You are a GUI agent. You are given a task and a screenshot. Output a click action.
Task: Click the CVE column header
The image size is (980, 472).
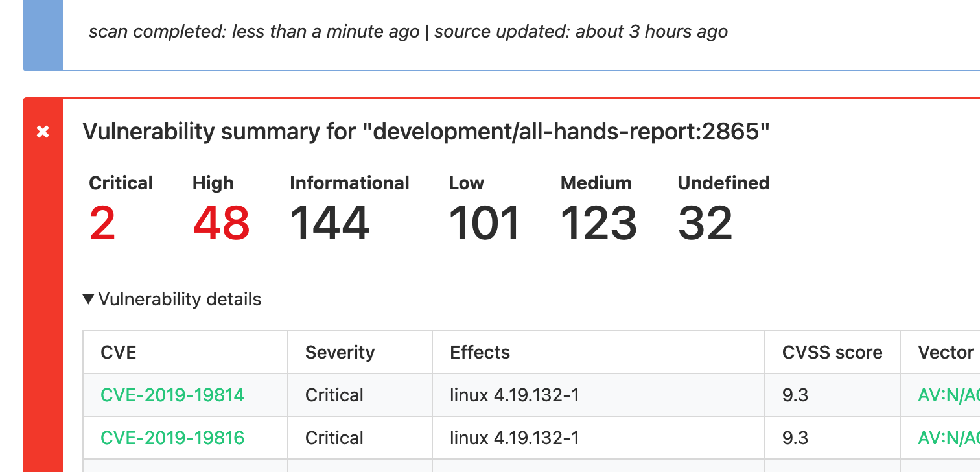(x=185, y=352)
